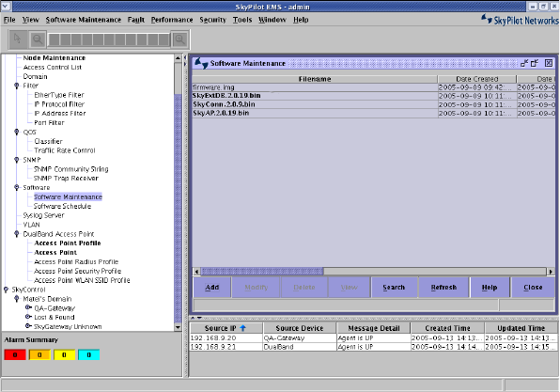The image size is (560, 392).
Task: Open the Fault menu
Action: tap(136, 20)
